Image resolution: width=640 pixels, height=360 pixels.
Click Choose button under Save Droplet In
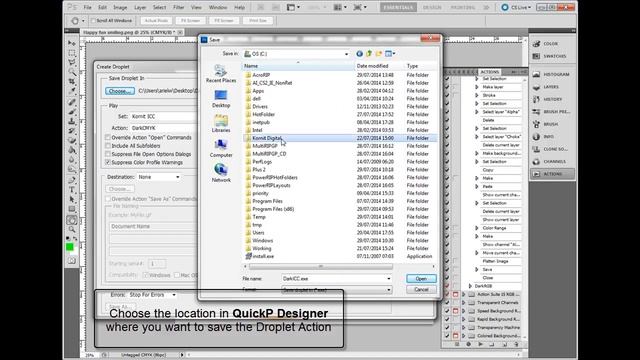pyautogui.click(x=120, y=91)
